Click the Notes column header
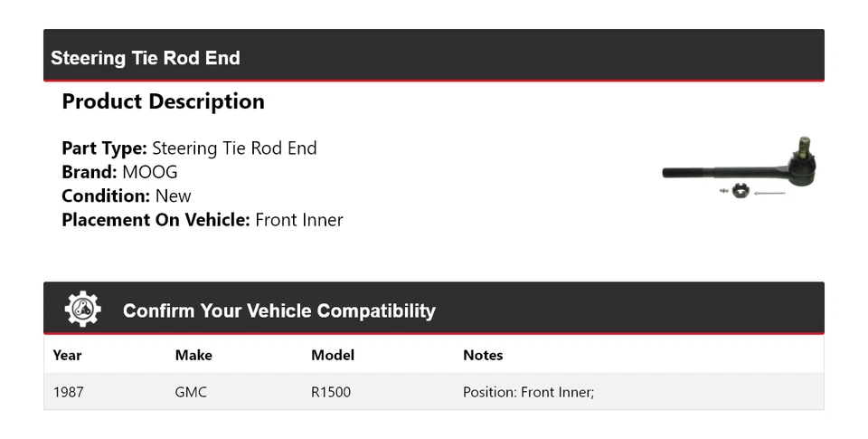 (483, 355)
